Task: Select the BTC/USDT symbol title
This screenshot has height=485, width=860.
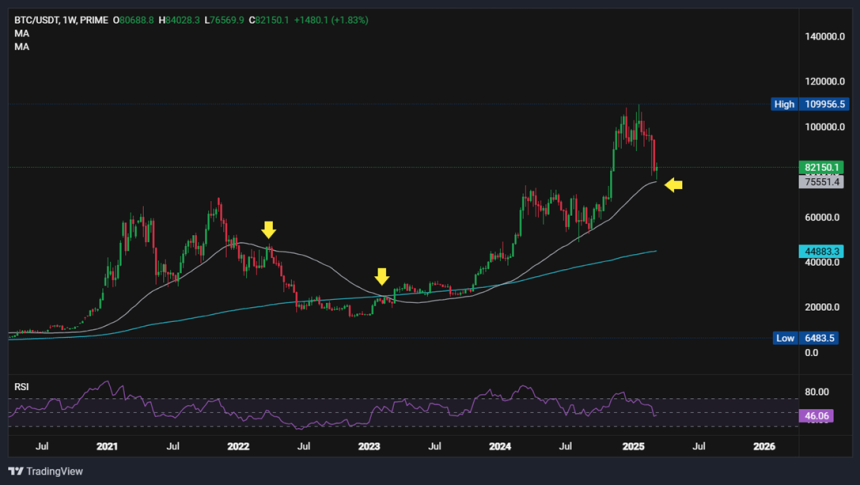Action: click(x=61, y=20)
